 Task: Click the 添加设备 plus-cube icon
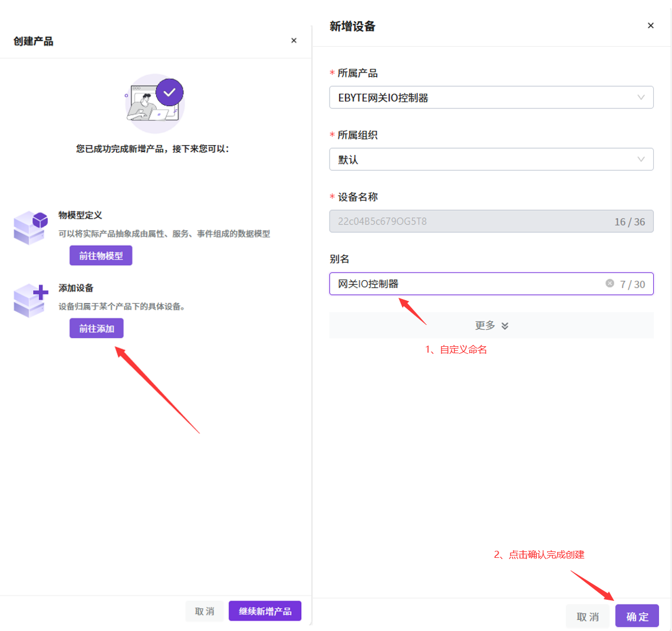30,300
